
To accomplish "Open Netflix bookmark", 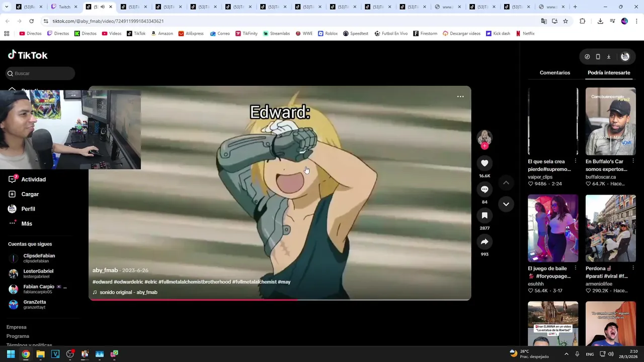I will [x=525, y=34].
